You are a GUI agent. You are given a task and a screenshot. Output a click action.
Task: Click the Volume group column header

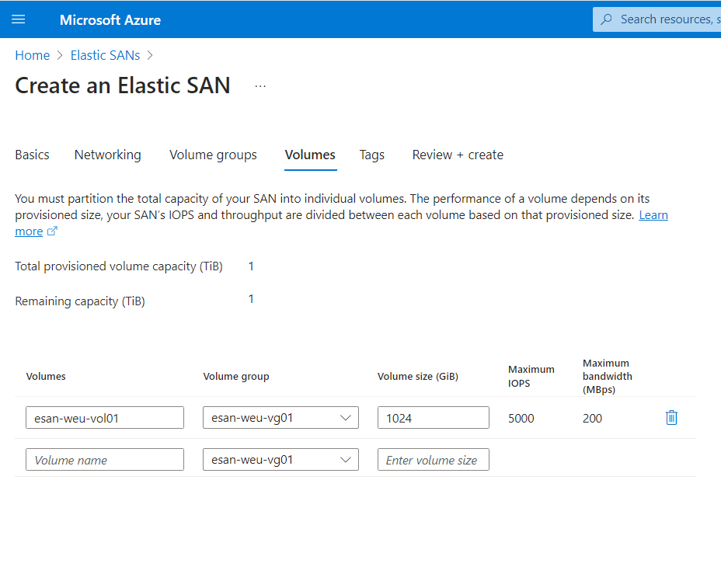[236, 376]
